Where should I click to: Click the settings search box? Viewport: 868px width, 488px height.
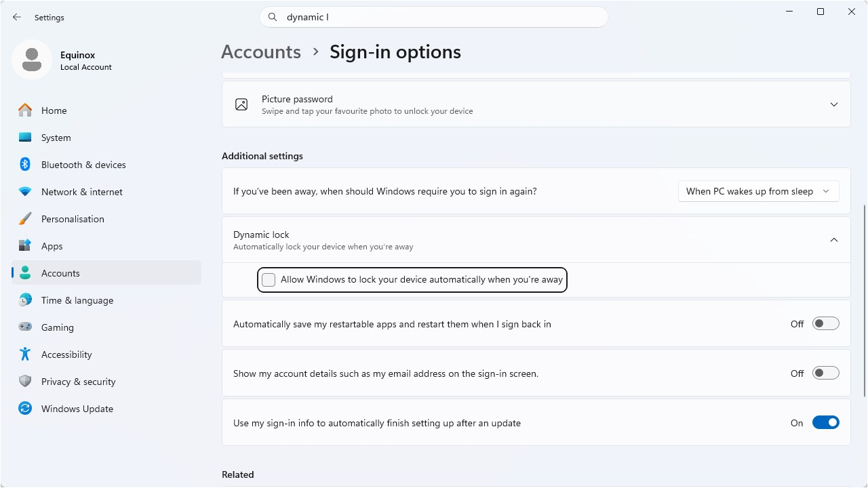pyautogui.click(x=434, y=17)
